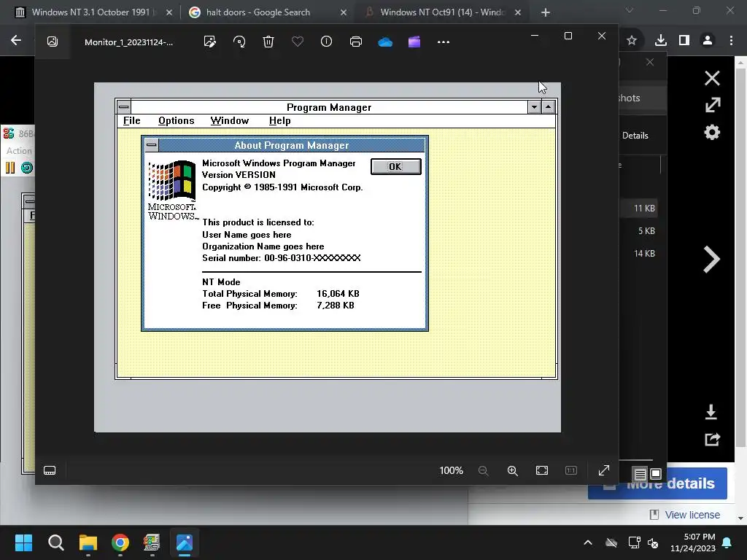Print the image from Photos toolbar
Viewport: 747px width, 560px height.
(356, 42)
